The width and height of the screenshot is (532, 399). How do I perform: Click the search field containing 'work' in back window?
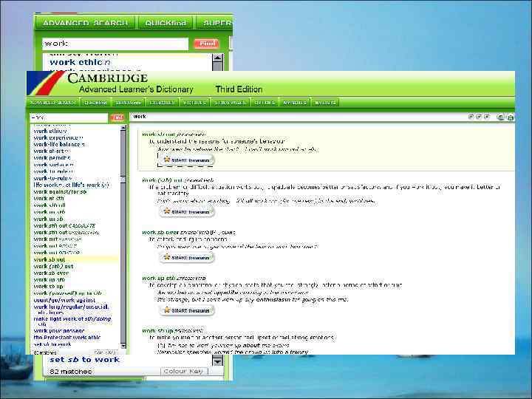[115, 44]
